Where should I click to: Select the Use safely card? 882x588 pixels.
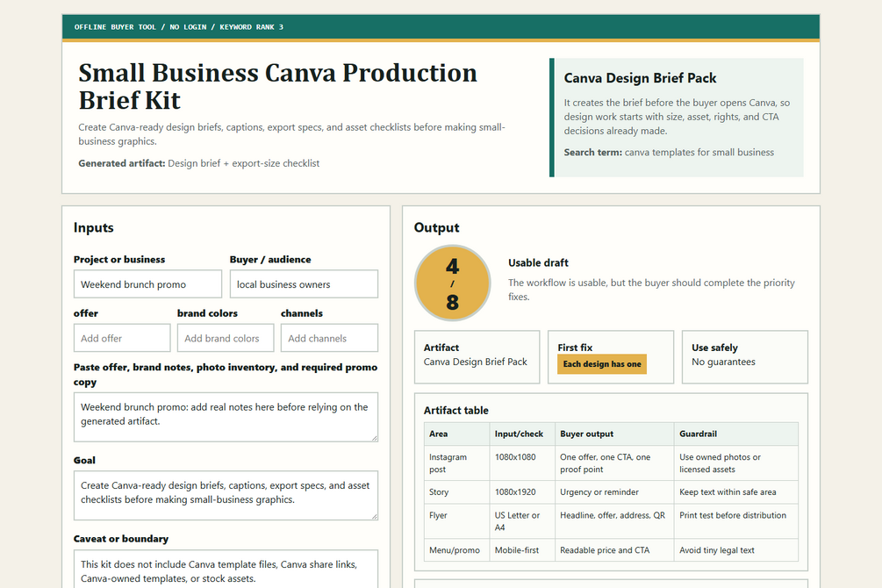pyautogui.click(x=745, y=357)
